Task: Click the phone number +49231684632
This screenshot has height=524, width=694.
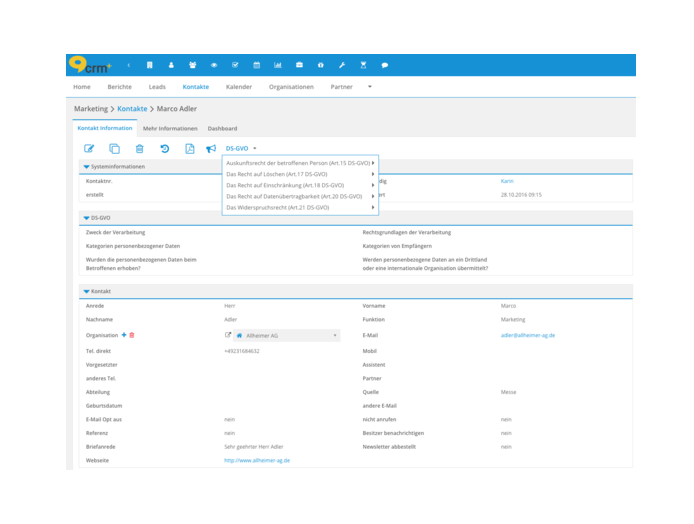Action: (242, 351)
